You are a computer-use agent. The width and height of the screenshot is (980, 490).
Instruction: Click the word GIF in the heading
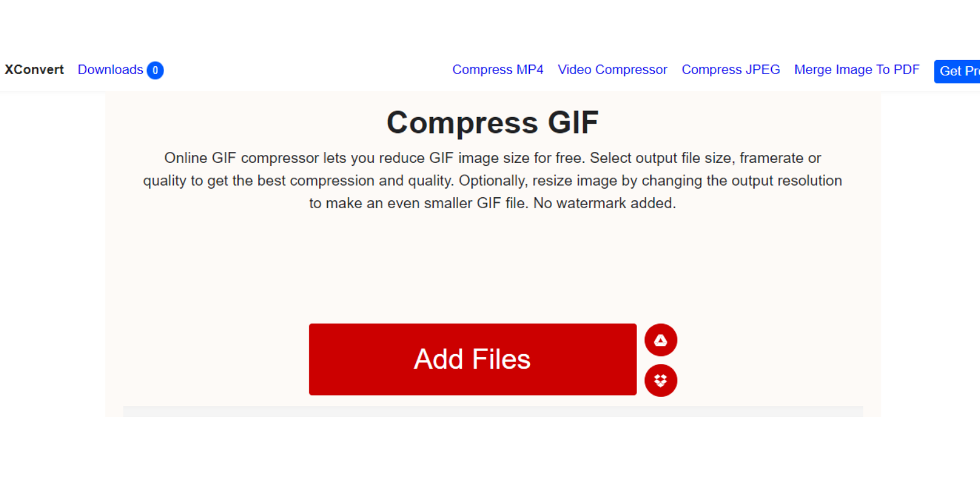573,123
